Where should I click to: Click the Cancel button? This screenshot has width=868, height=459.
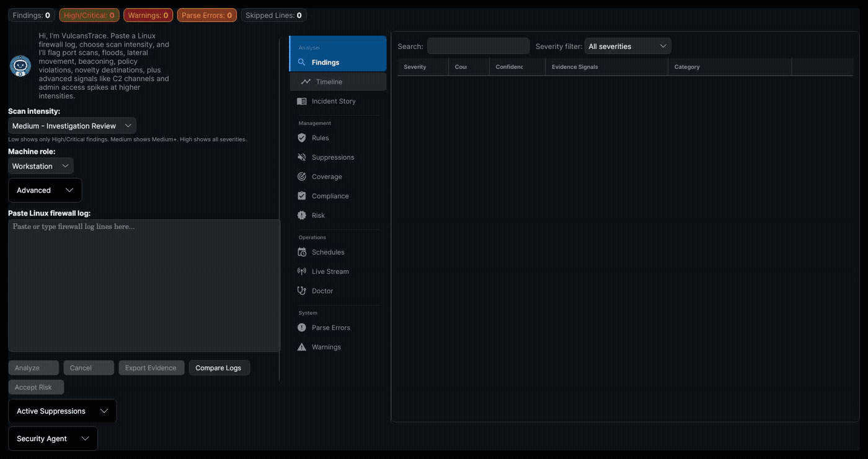[89, 368]
